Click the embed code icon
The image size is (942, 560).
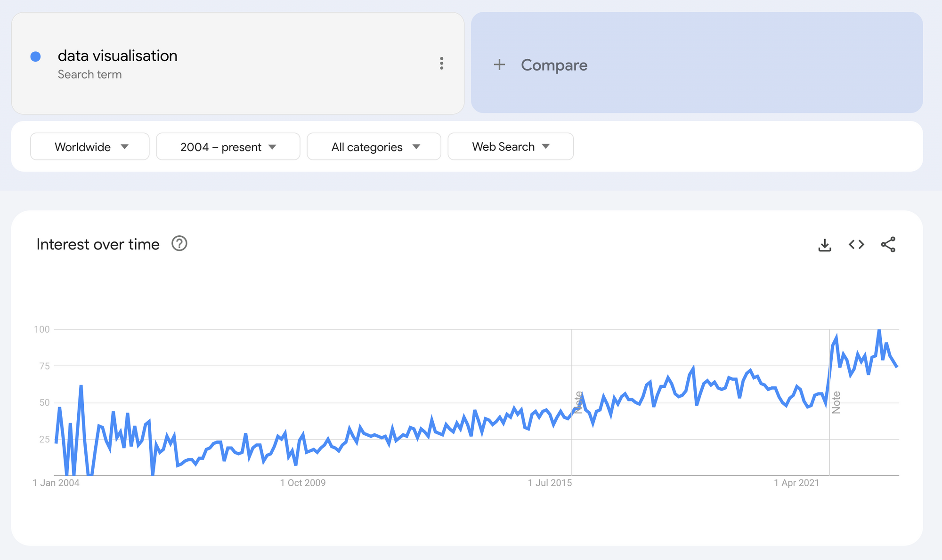pyautogui.click(x=856, y=245)
